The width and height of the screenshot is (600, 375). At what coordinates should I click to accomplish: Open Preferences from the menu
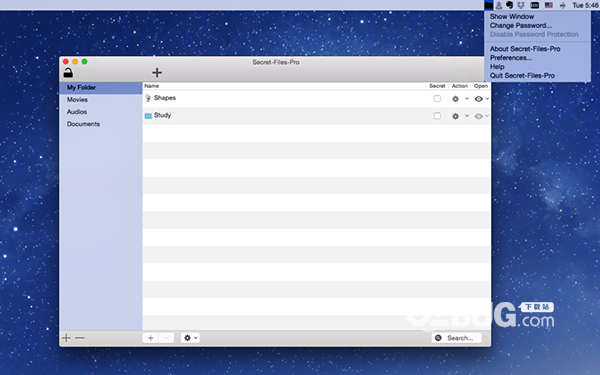537,58
